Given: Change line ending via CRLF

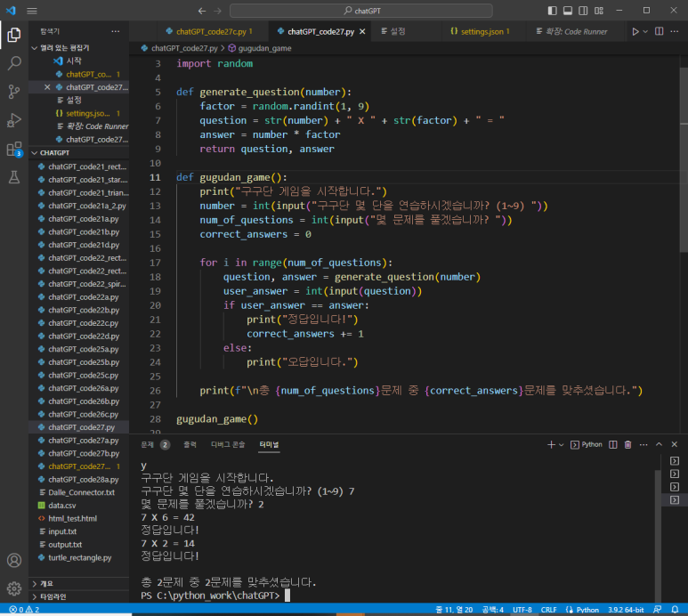Looking at the screenshot, I should tap(548, 610).
